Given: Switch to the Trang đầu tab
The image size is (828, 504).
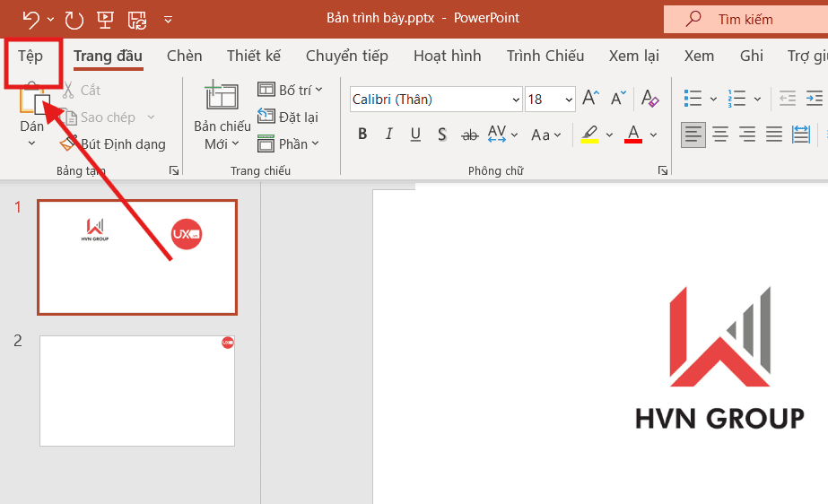Looking at the screenshot, I should 108,56.
